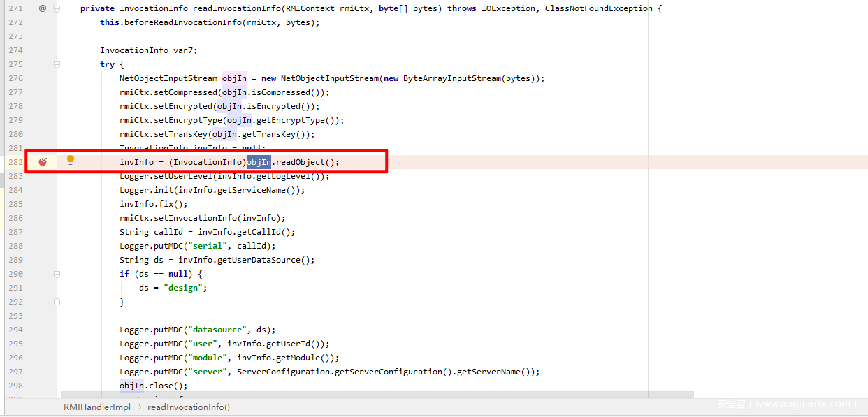Click the readObject method call
This screenshot has height=417, width=868.
(x=302, y=162)
